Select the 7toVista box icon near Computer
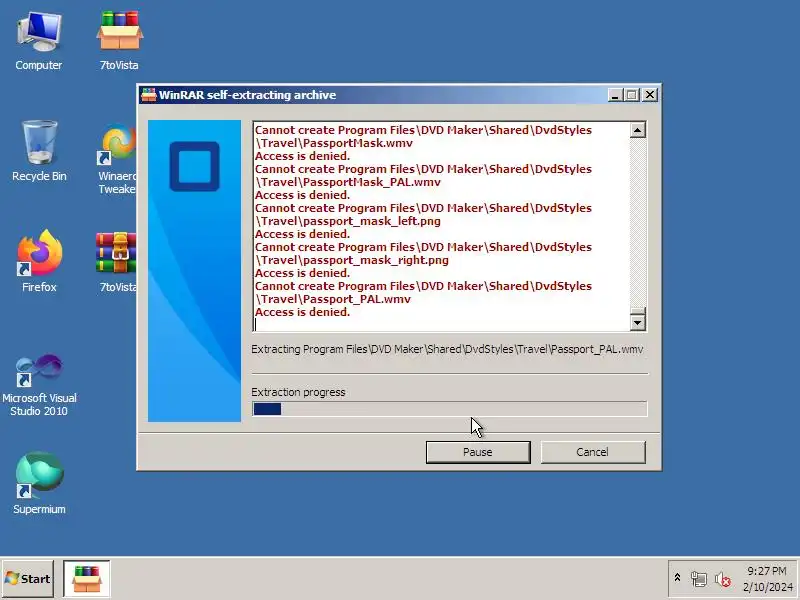This screenshot has width=800, height=600. pyautogui.click(x=119, y=41)
